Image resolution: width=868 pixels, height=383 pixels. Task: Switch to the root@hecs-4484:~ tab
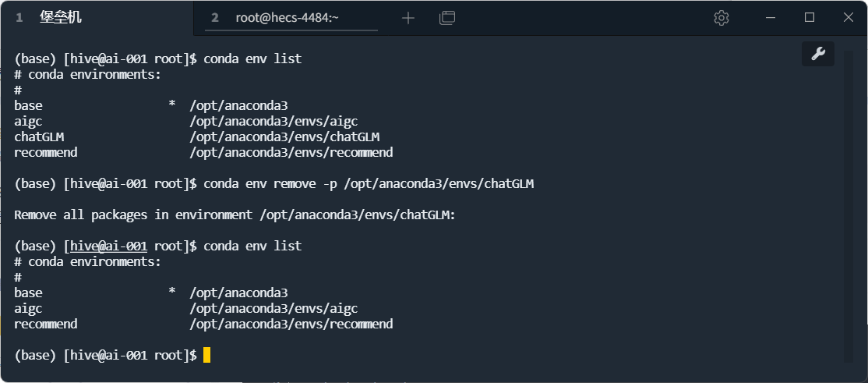(x=287, y=17)
